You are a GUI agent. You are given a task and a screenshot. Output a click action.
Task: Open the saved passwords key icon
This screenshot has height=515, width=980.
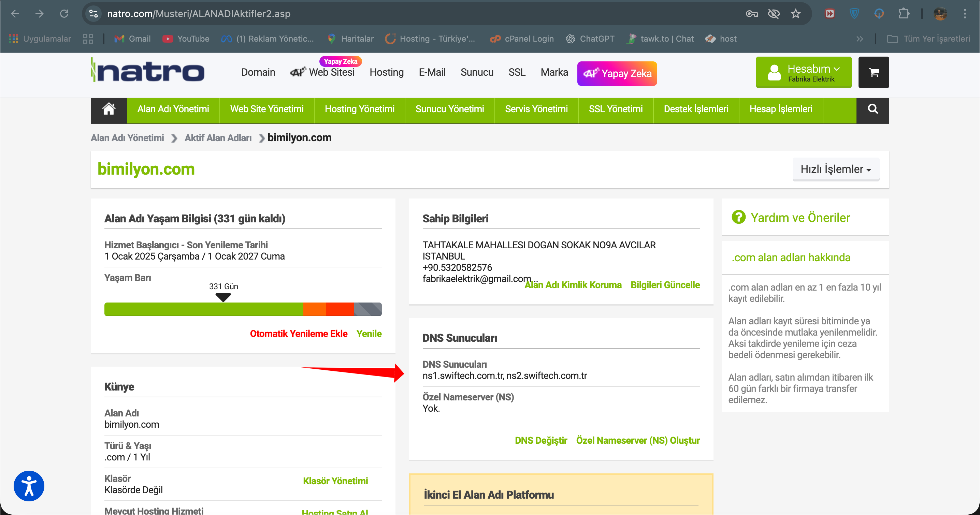pos(752,14)
